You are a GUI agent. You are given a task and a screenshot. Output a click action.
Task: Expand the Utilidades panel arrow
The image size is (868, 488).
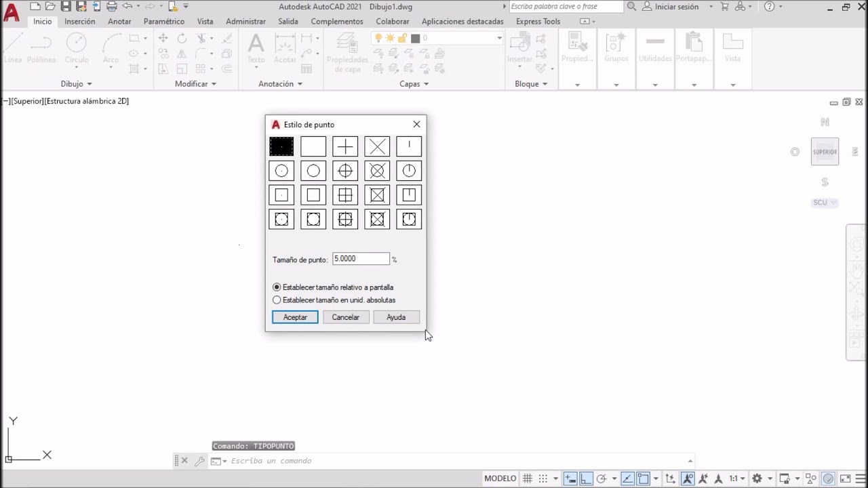(655, 85)
